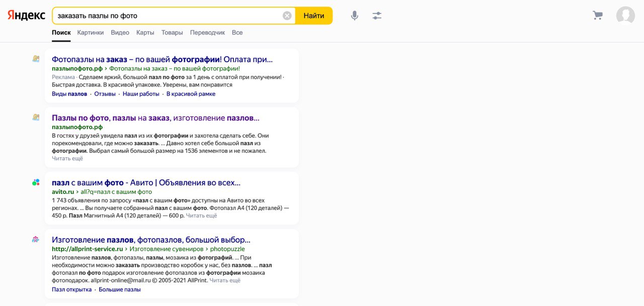Open the Наши работы sitelink

[x=141, y=94]
